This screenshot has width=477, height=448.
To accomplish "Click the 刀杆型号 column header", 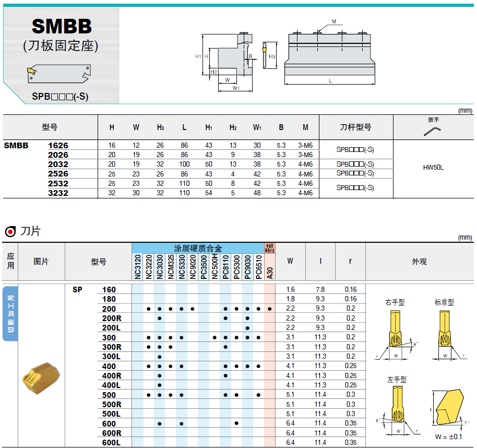I will click(355, 127).
